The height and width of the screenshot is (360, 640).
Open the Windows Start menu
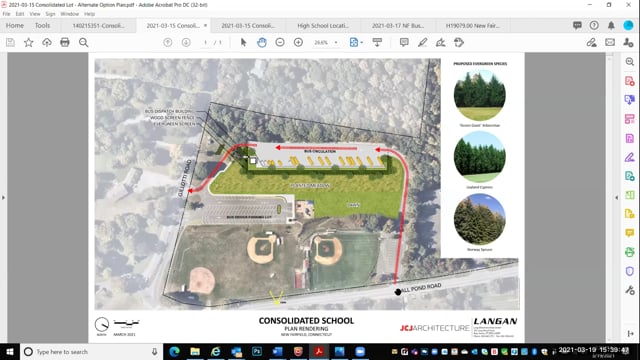click(x=9, y=351)
